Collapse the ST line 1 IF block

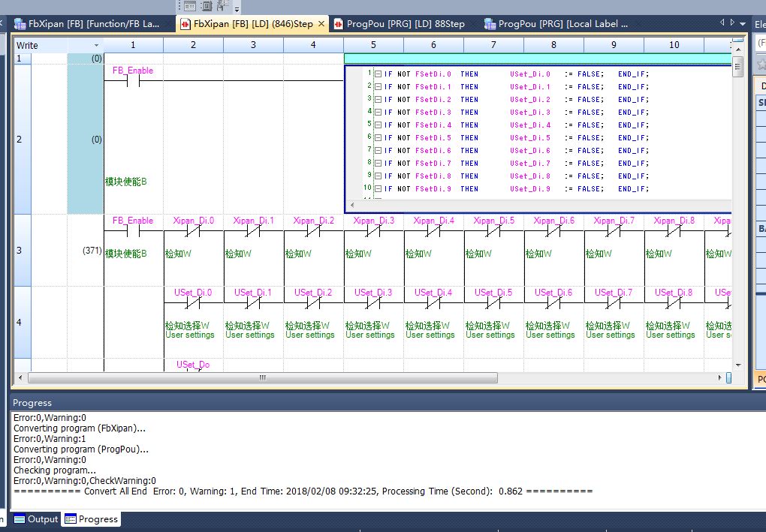(x=378, y=74)
